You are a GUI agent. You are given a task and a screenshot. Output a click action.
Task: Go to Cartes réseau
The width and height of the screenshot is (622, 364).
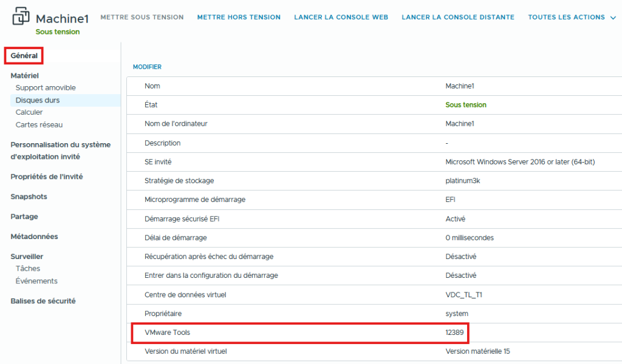(x=39, y=125)
